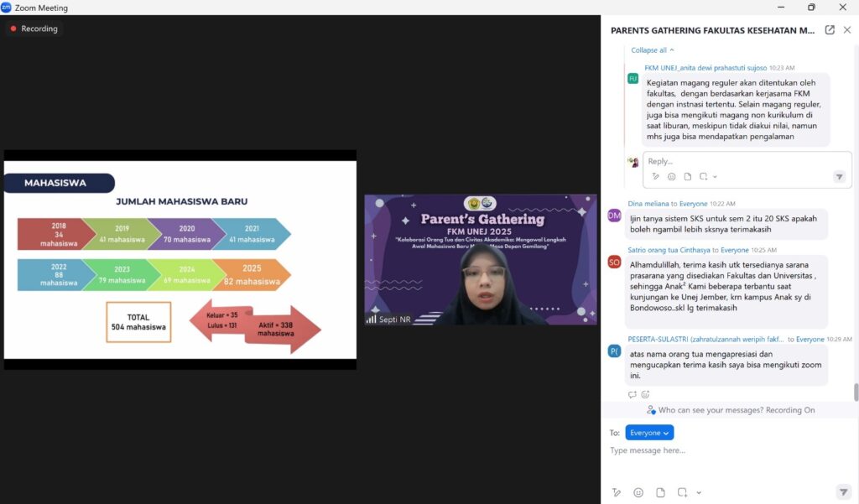Click the emoji icon in the reply box
Screen dimensions: 859x504
[671, 177]
